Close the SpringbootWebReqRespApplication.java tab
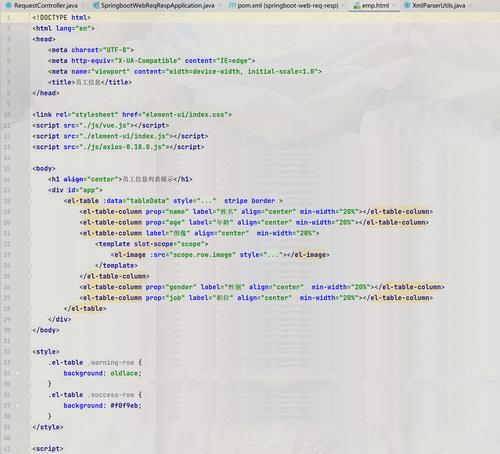The height and width of the screenshot is (454, 500). pyautogui.click(x=220, y=5)
